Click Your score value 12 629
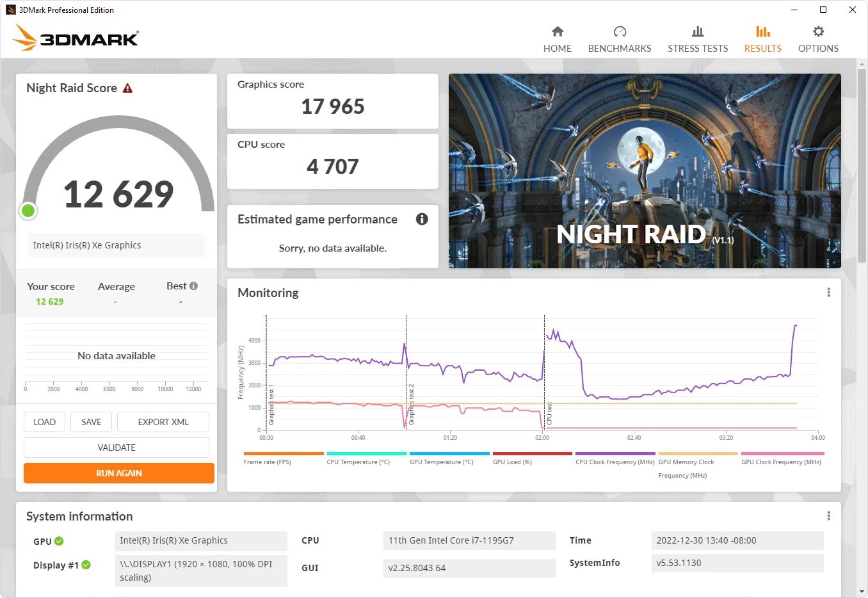 point(49,302)
